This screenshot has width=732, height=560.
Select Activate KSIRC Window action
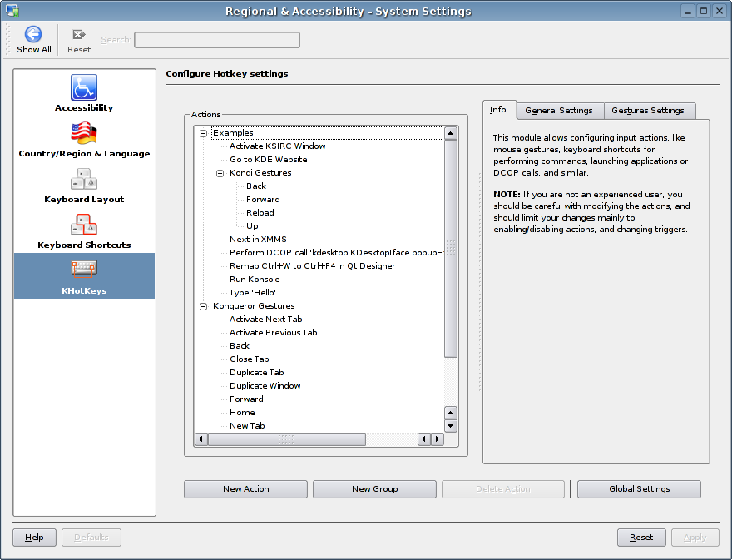point(277,146)
